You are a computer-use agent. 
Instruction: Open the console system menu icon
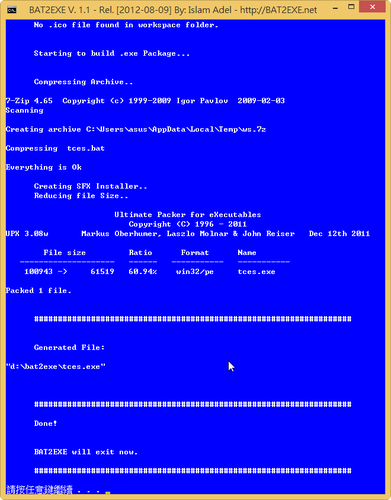[12, 10]
